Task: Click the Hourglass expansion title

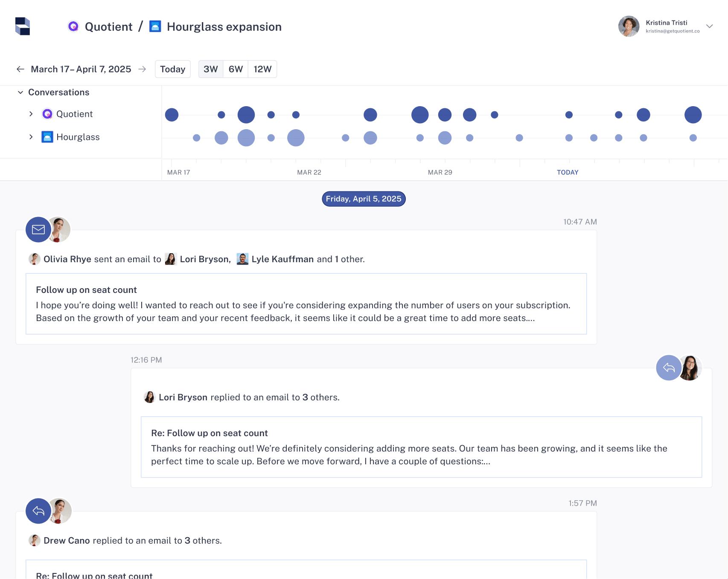Action: pyautogui.click(x=224, y=27)
